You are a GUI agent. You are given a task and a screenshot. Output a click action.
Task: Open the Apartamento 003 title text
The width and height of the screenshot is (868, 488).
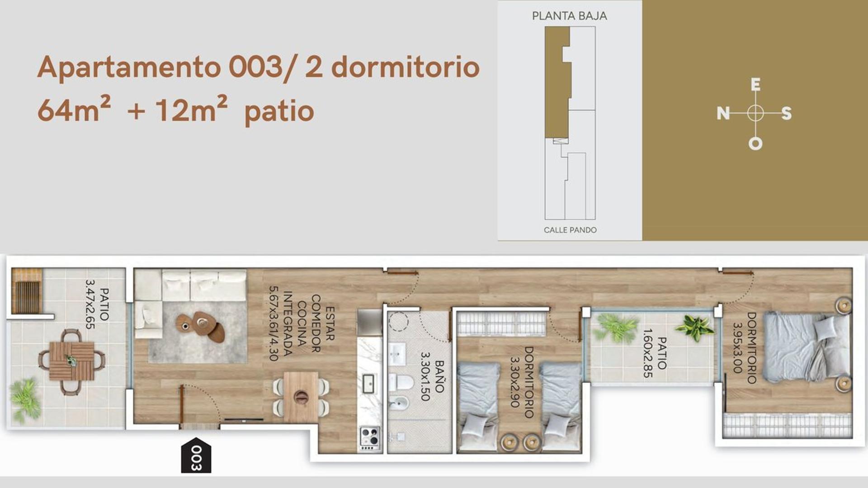point(260,68)
